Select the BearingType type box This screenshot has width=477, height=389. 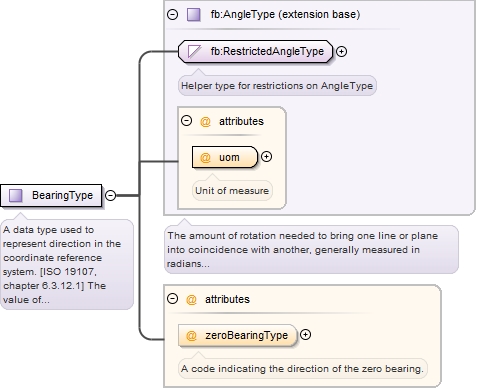pos(51,195)
